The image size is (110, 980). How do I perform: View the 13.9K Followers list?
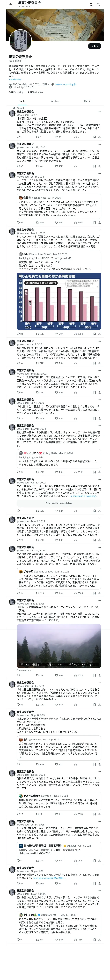click(x=35, y=92)
